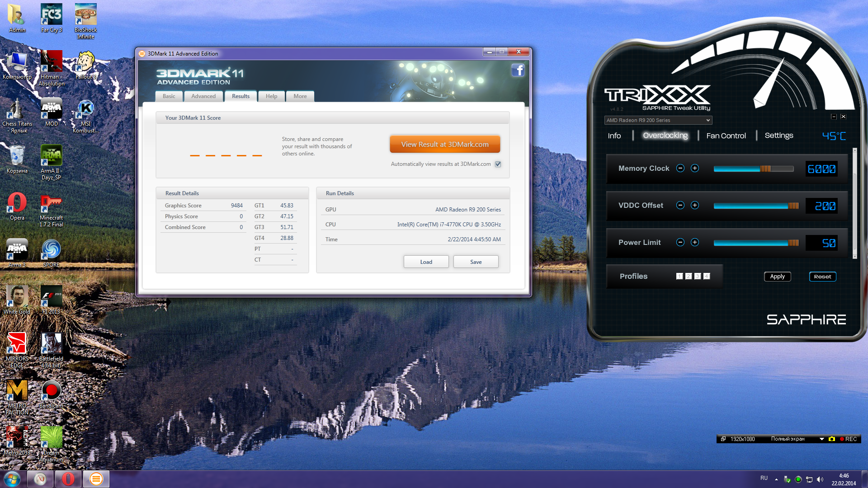Click Bandicam screenshot camera icon

(832, 439)
